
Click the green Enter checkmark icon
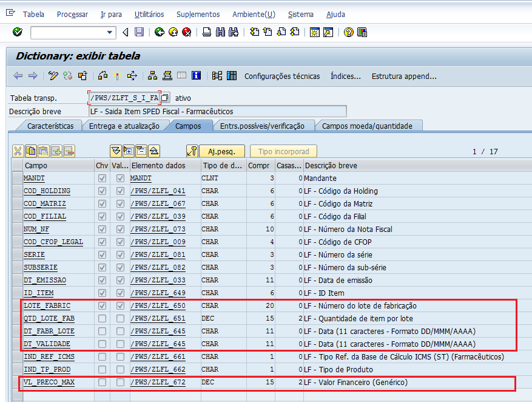[x=18, y=32]
